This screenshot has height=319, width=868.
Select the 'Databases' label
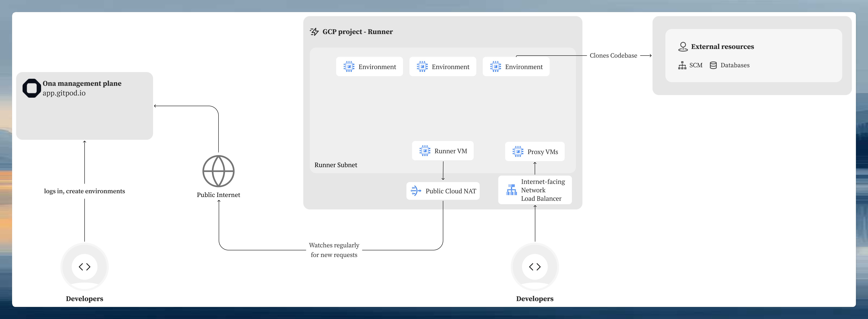click(735, 65)
